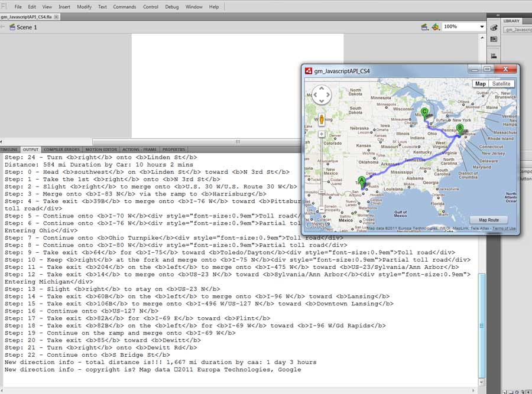
Task: Click the Street View pegman icon
Action: pos(322,120)
